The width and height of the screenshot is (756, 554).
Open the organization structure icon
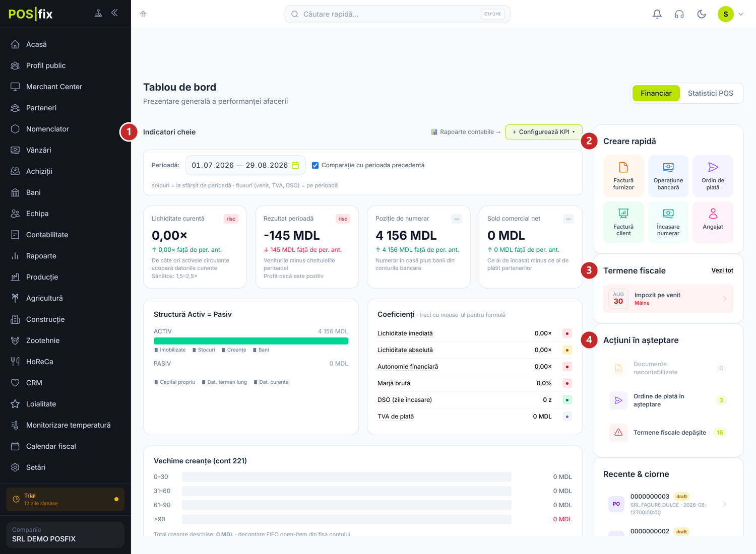coord(98,13)
